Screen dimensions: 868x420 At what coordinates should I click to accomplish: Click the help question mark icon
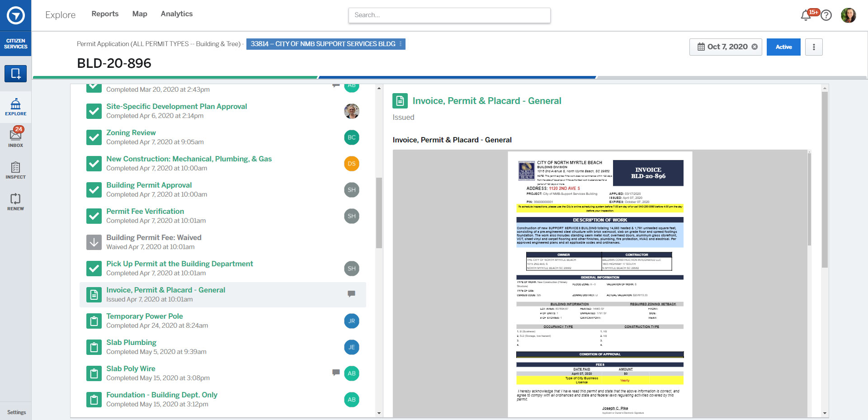point(826,15)
